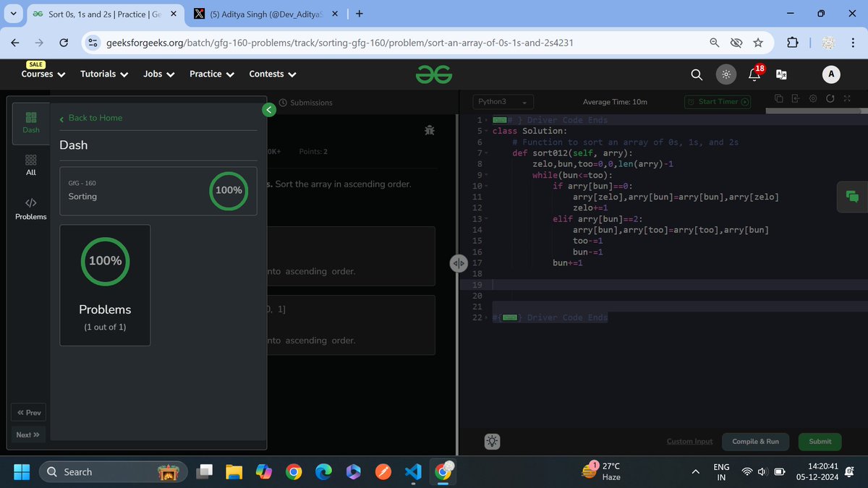868x488 pixels.
Task: Click the editor settings gear icon
Action: click(x=813, y=99)
